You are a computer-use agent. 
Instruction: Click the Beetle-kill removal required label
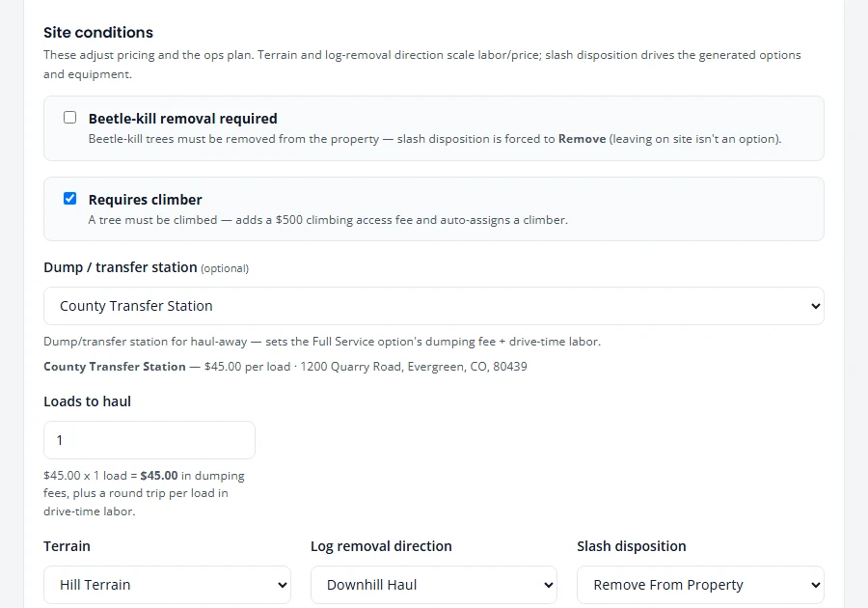pyautogui.click(x=182, y=119)
